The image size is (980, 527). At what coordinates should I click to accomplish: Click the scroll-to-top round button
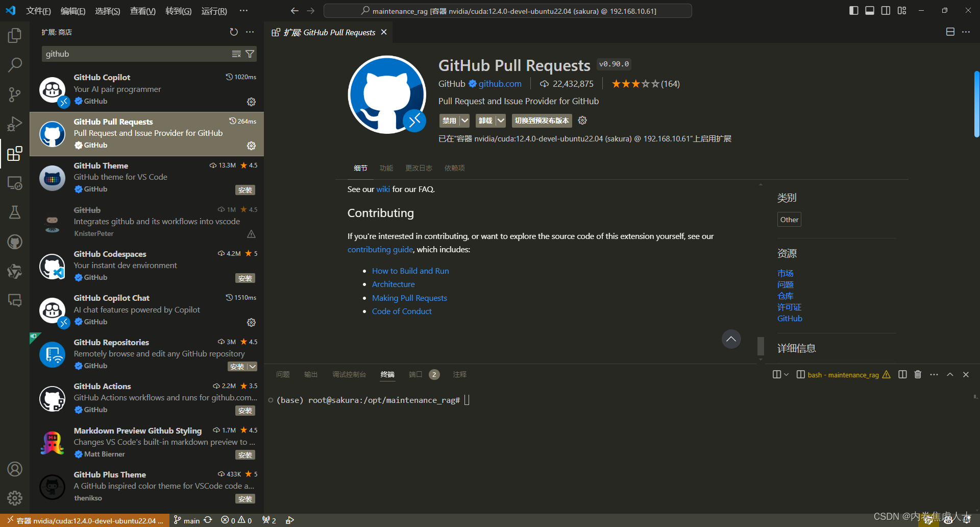[x=731, y=339]
